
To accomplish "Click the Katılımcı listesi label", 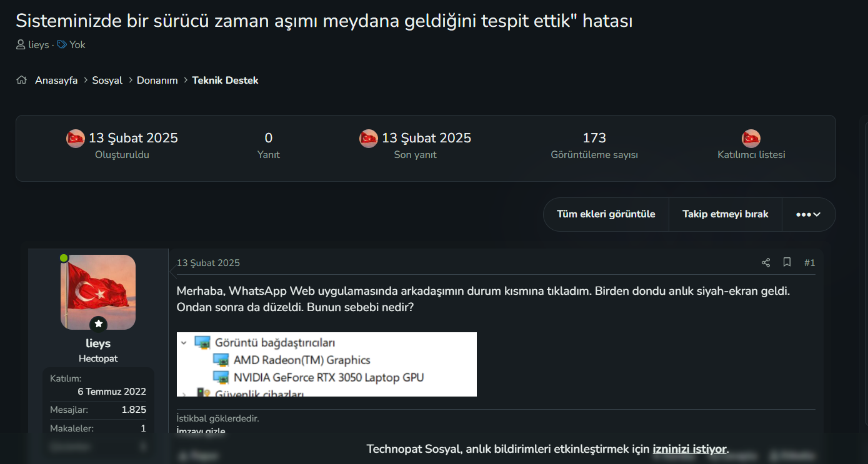I will pyautogui.click(x=751, y=155).
